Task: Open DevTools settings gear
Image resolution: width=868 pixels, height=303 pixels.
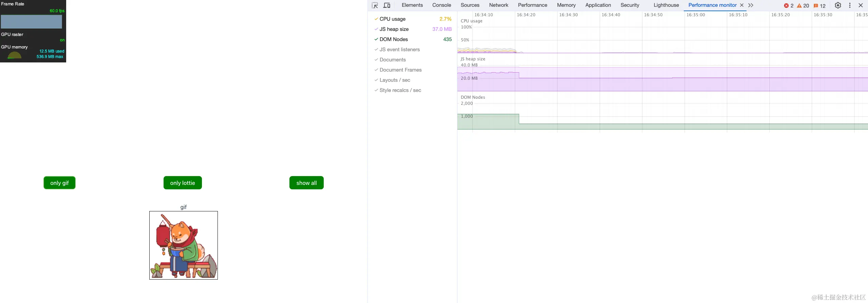Action: pyautogui.click(x=838, y=5)
